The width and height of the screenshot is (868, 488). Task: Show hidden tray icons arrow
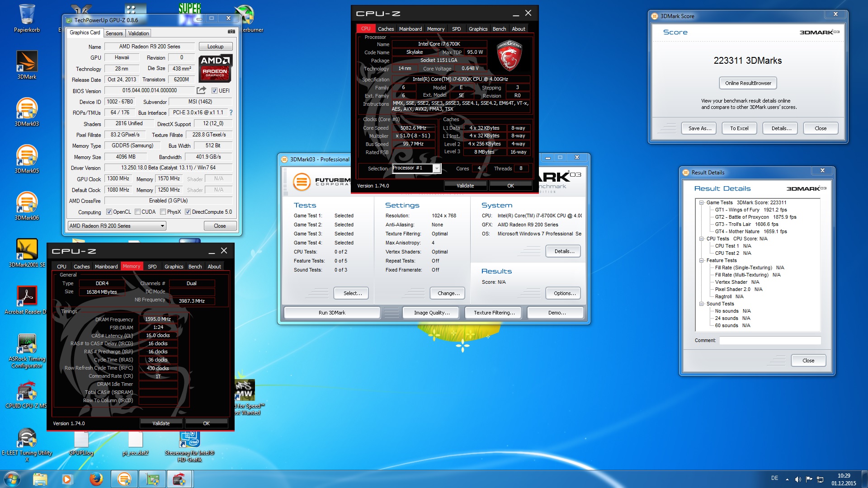click(787, 479)
